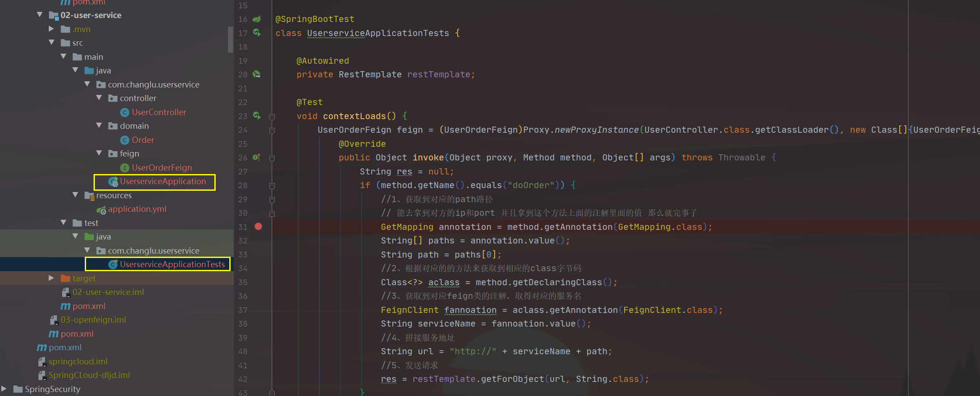The width and height of the screenshot is (980, 396).
Task: Open SpringCloud-dljd.iml file
Action: (89, 375)
